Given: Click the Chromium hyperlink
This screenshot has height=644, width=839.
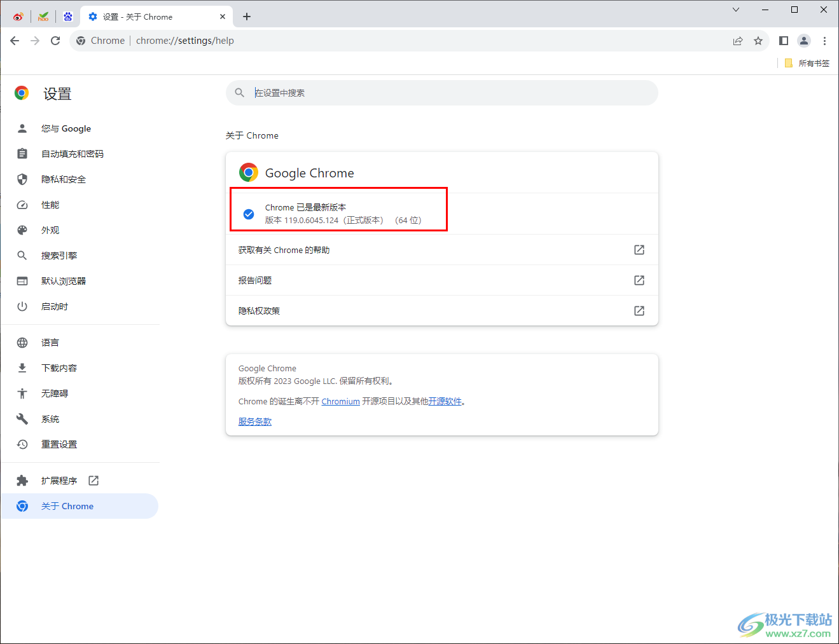Looking at the screenshot, I should coord(340,402).
